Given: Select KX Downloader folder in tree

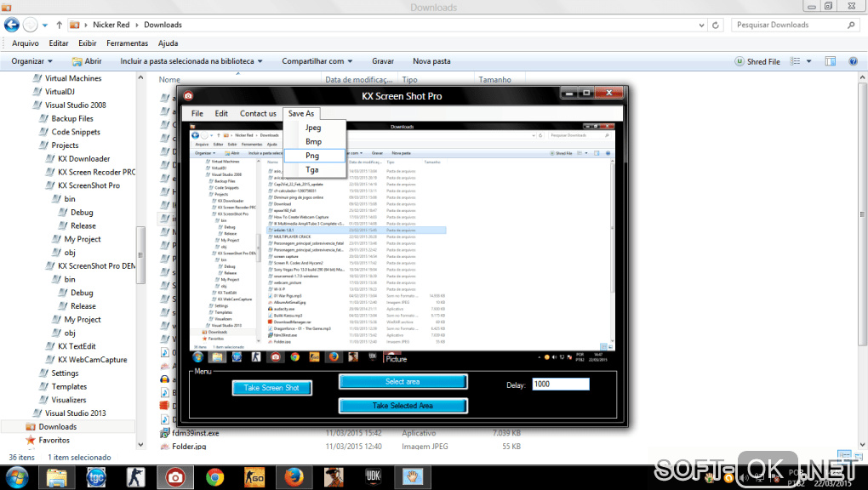Looking at the screenshot, I should [77, 158].
